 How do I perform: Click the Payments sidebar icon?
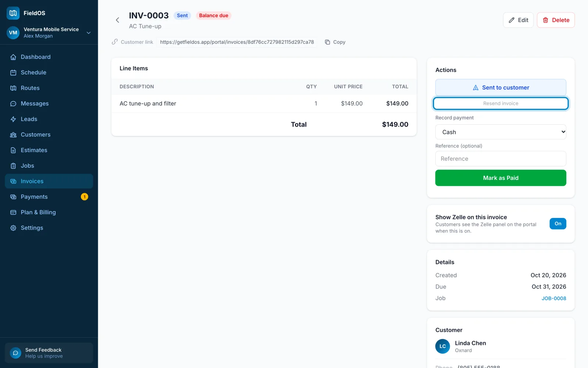13,197
